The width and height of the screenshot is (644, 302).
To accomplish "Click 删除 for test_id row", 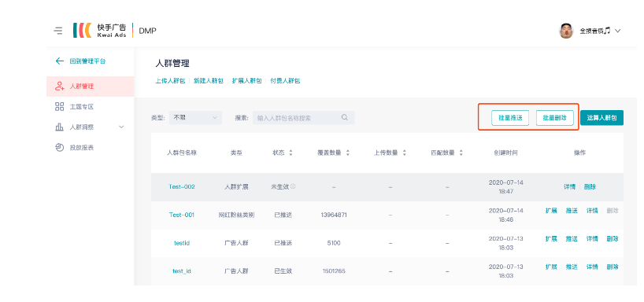I will pos(613,267).
